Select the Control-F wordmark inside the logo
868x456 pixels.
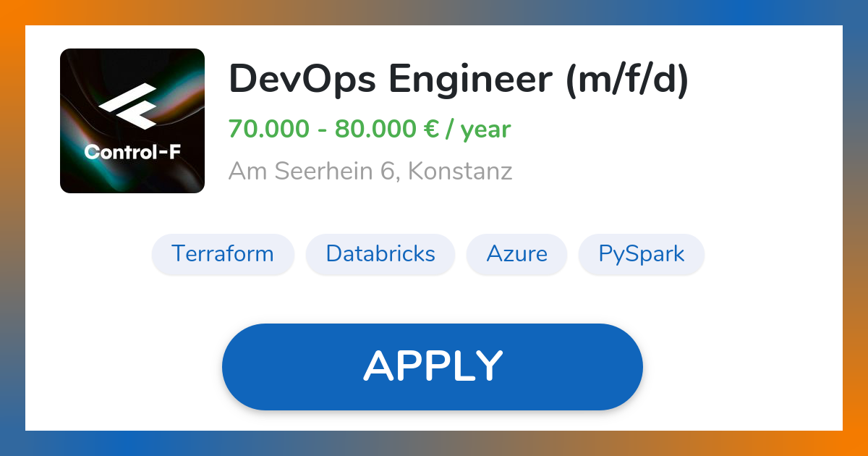132,152
